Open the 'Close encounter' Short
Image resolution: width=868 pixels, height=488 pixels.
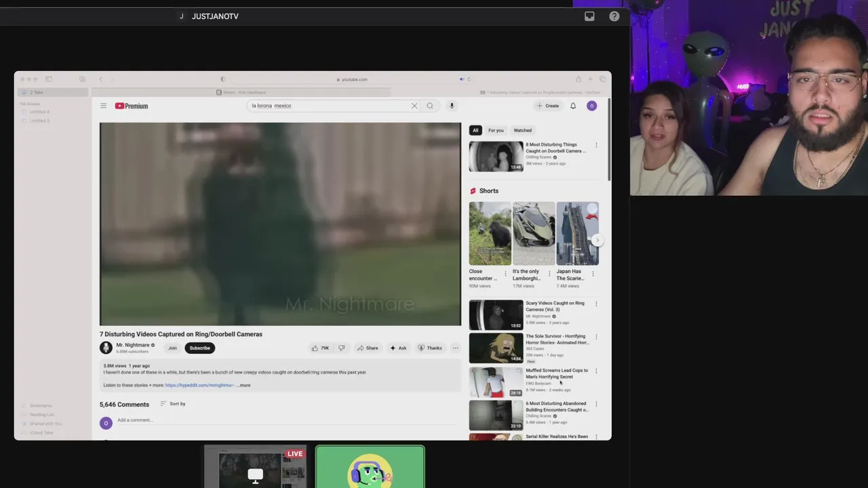point(490,233)
